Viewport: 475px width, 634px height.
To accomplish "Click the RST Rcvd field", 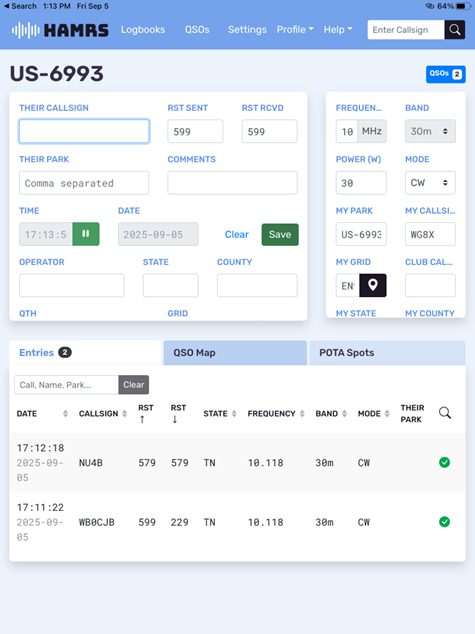I will [x=270, y=131].
